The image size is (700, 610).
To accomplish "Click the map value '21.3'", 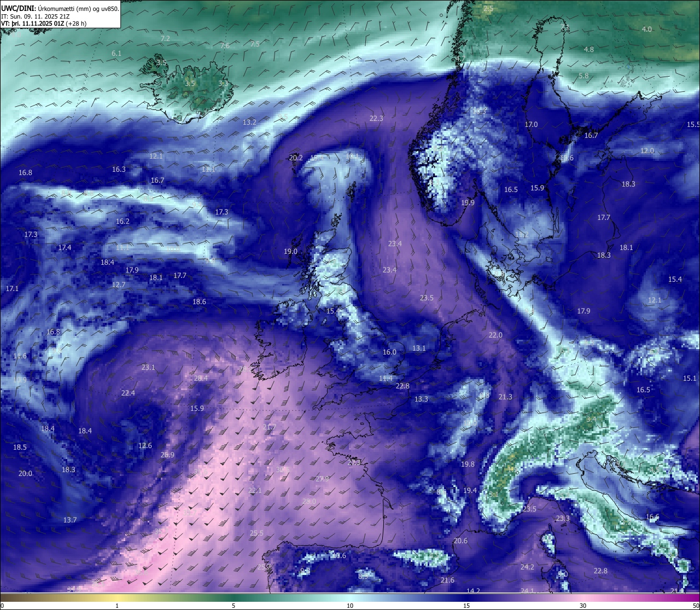I will pos(505,397).
